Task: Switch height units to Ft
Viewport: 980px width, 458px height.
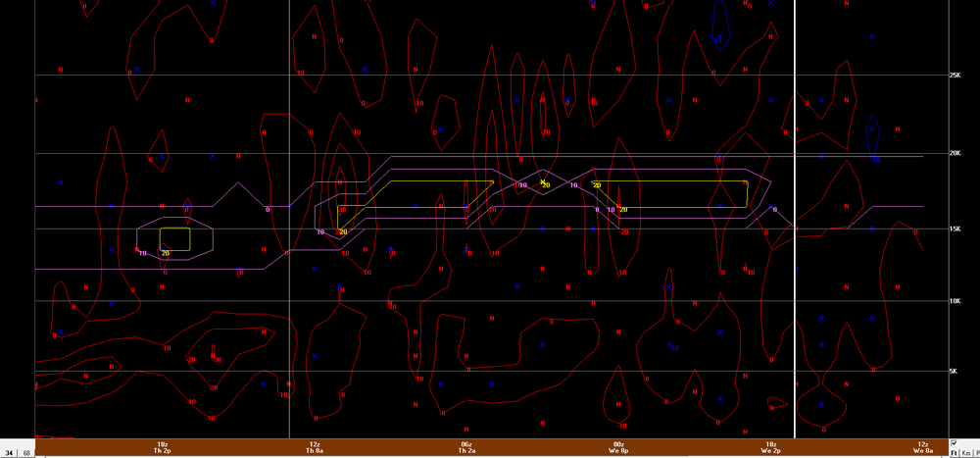Action: coord(955,452)
